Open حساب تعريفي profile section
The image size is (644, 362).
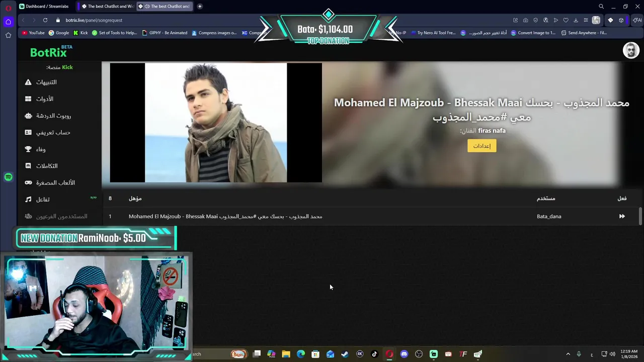(47, 132)
